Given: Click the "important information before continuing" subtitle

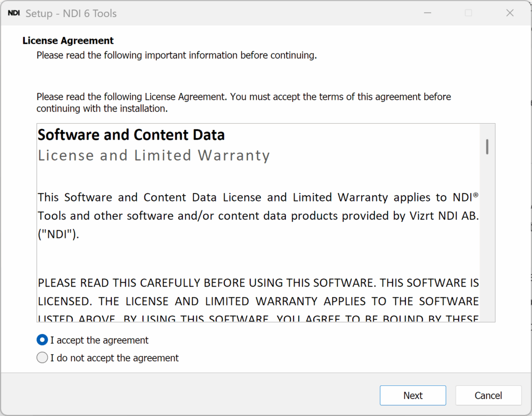Looking at the screenshot, I should [177, 55].
